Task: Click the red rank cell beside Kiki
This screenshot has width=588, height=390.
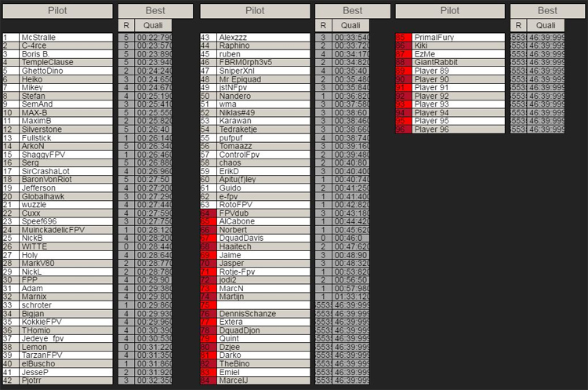Action: (402, 46)
